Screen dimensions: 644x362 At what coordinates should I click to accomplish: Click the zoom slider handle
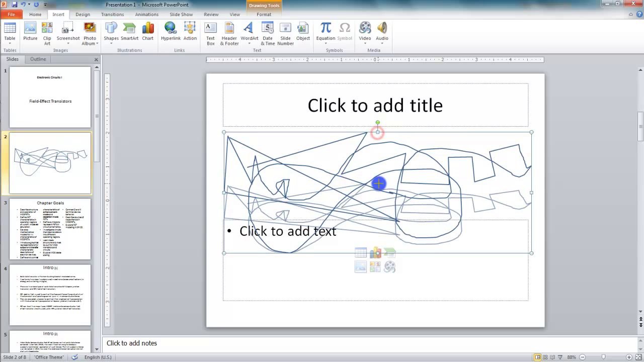click(603, 357)
